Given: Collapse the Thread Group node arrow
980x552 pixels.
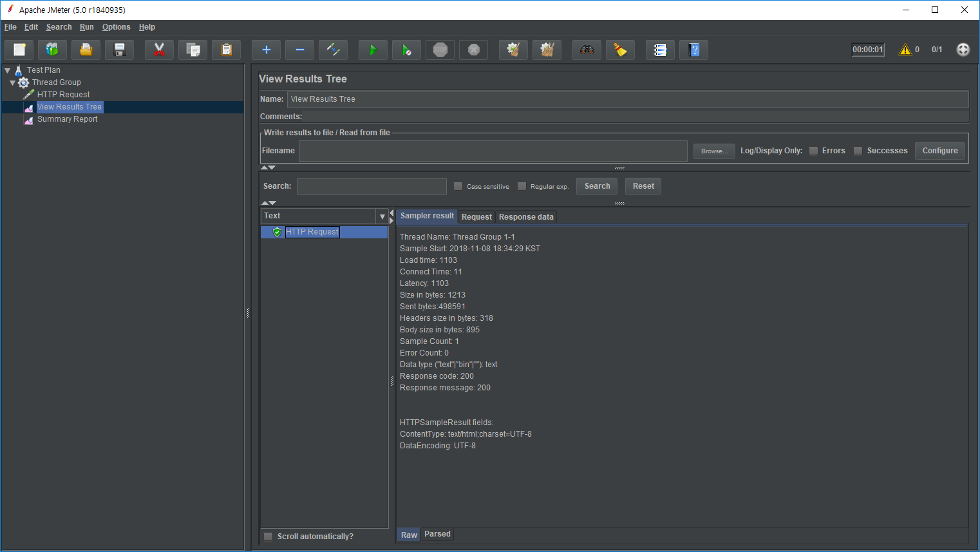Looking at the screenshot, I should tap(12, 82).
